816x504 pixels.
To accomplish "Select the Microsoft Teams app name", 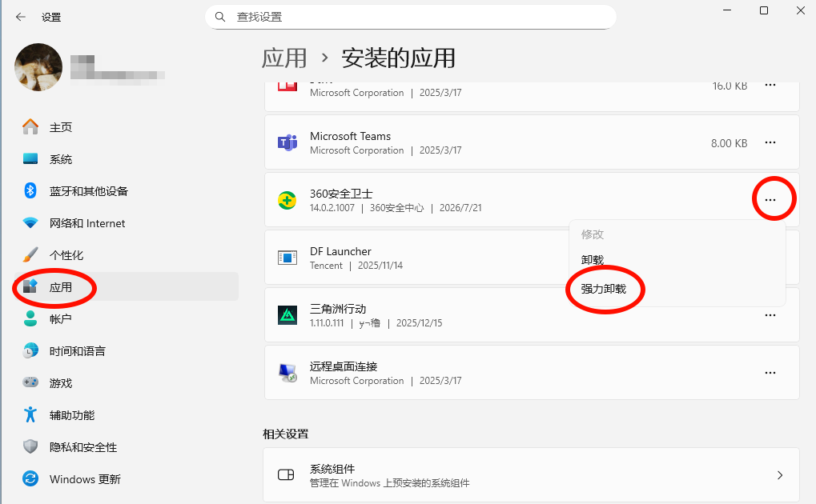I will (x=350, y=136).
